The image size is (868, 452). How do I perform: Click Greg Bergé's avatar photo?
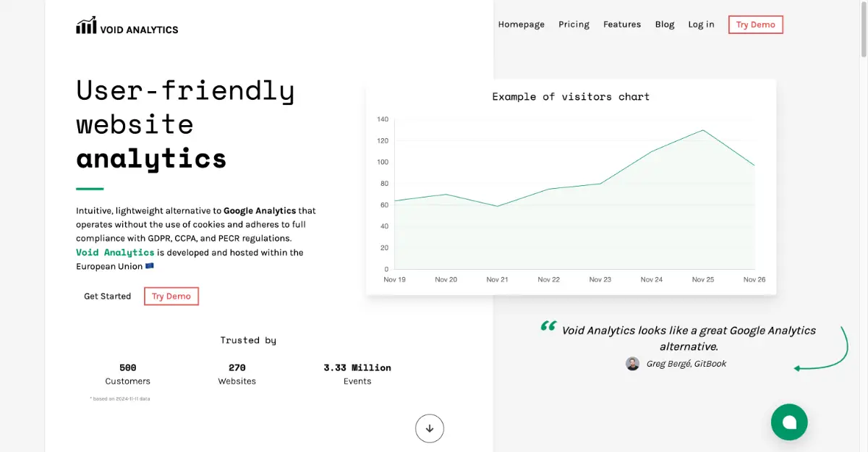click(633, 364)
